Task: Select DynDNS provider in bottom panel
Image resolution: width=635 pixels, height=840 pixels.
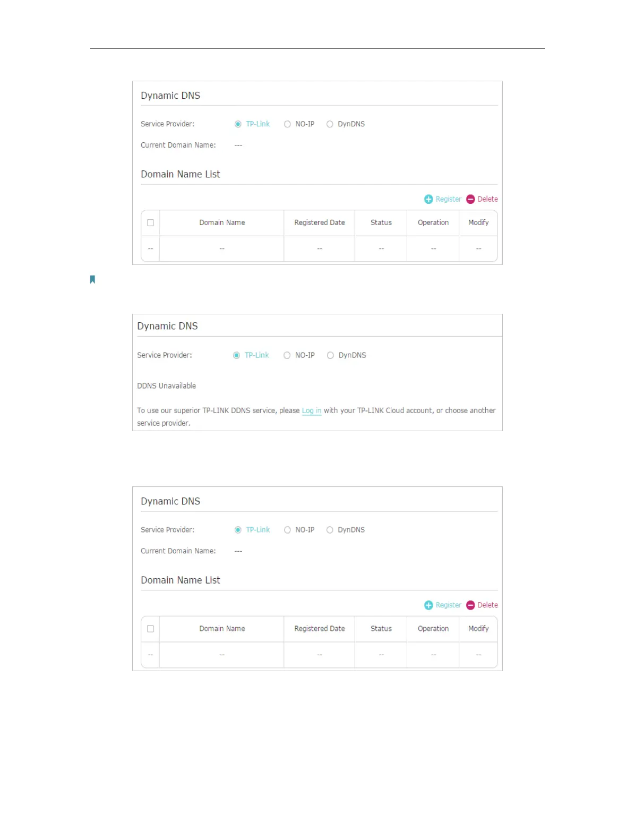Action: click(330, 530)
